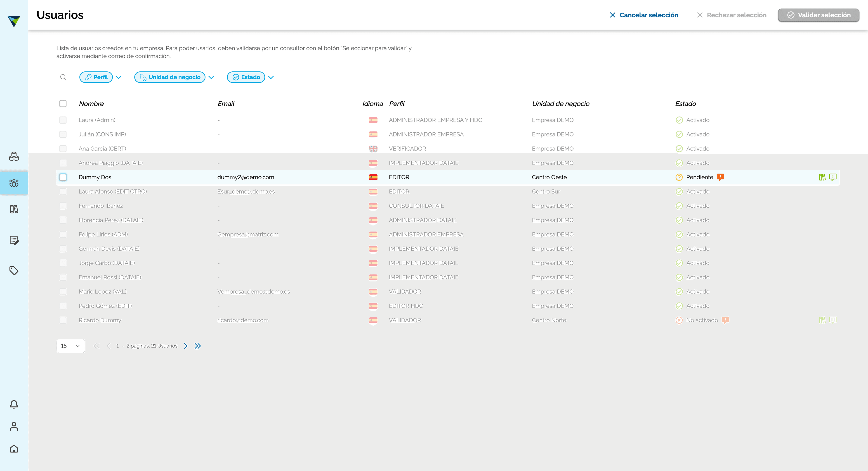
Task: Toggle the select-all checkbox in table header
Action: click(x=63, y=104)
